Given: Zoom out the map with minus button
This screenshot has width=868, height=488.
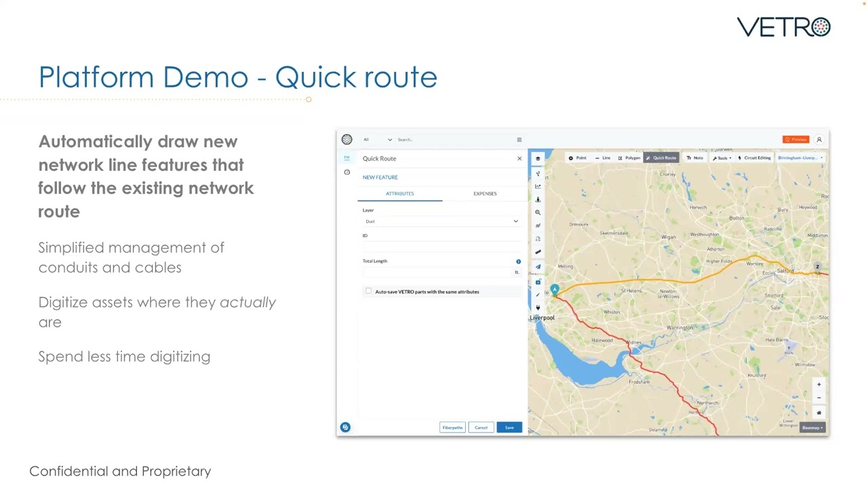Looking at the screenshot, I should pyautogui.click(x=818, y=398).
